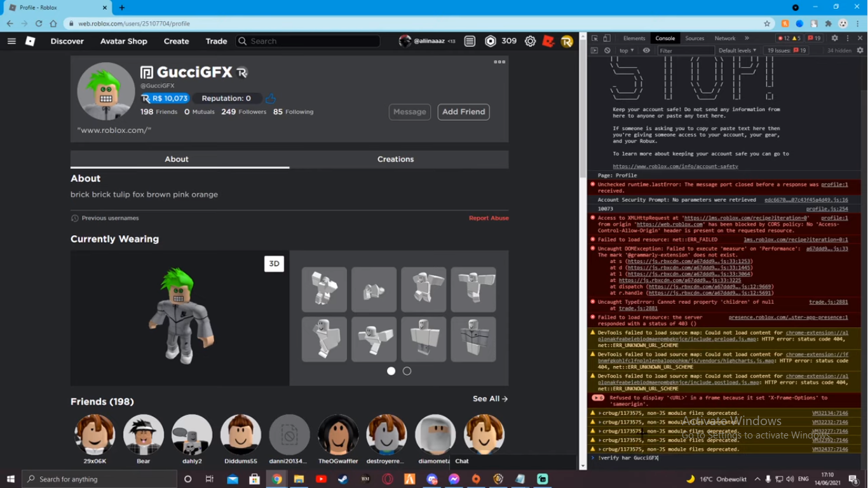Screen dimensions: 868x488
Task: Select the first avatar items page dot
Action: [391, 371]
